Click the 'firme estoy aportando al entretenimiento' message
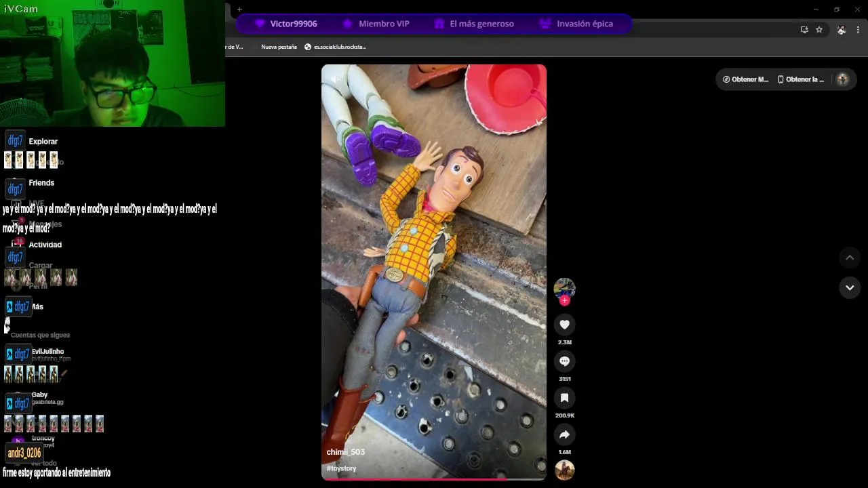Viewport: 868px width, 488px height. point(56,473)
